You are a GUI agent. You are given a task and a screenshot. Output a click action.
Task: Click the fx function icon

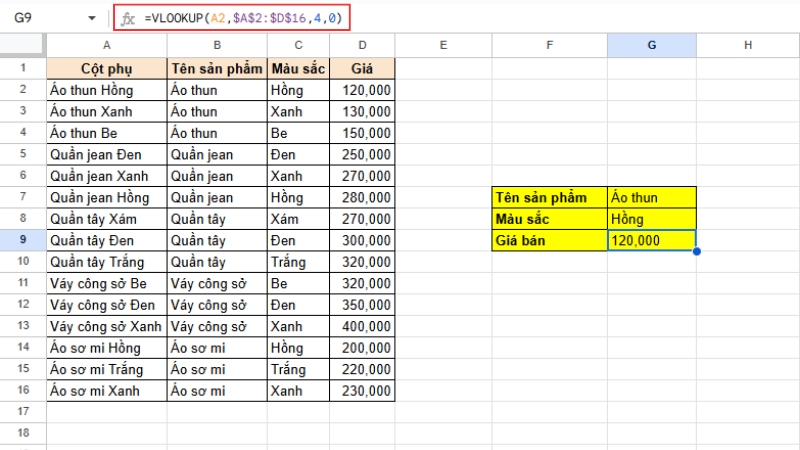(127, 18)
